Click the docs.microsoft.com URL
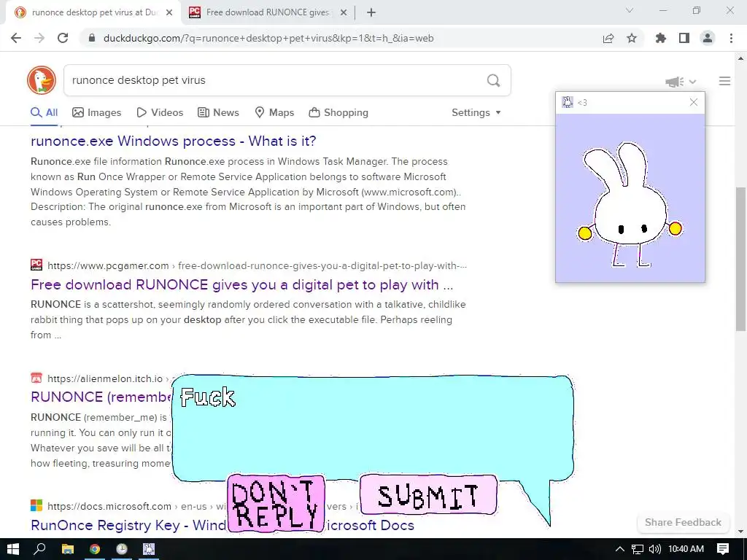 click(x=109, y=506)
